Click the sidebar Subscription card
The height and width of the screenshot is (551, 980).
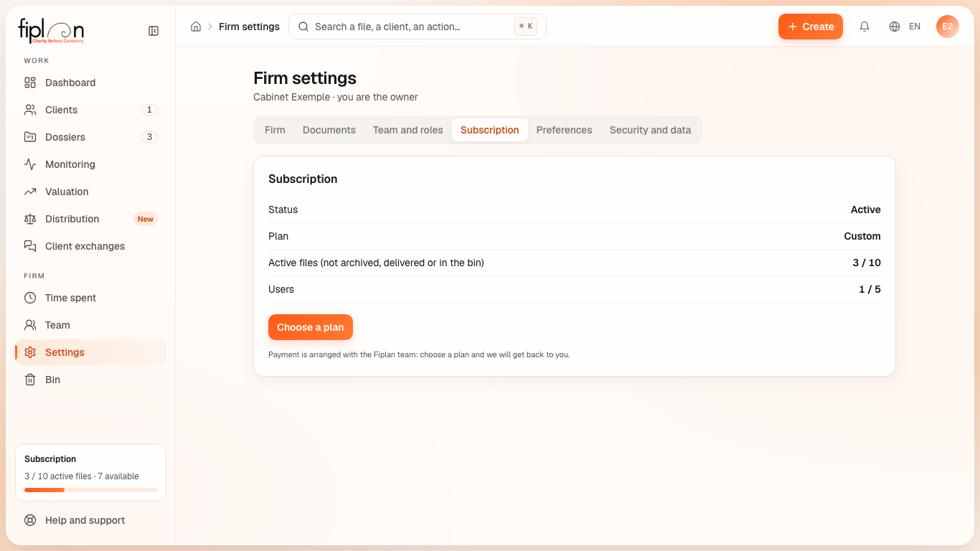point(90,473)
